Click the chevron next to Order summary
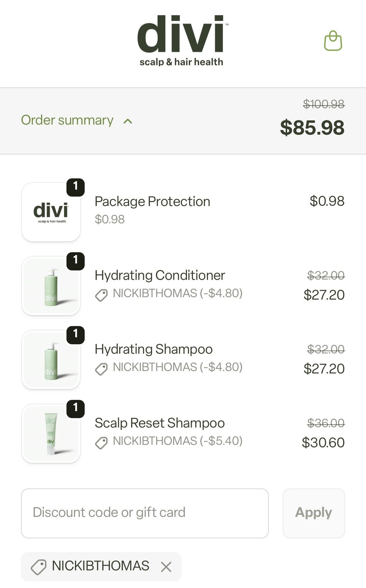 (127, 121)
